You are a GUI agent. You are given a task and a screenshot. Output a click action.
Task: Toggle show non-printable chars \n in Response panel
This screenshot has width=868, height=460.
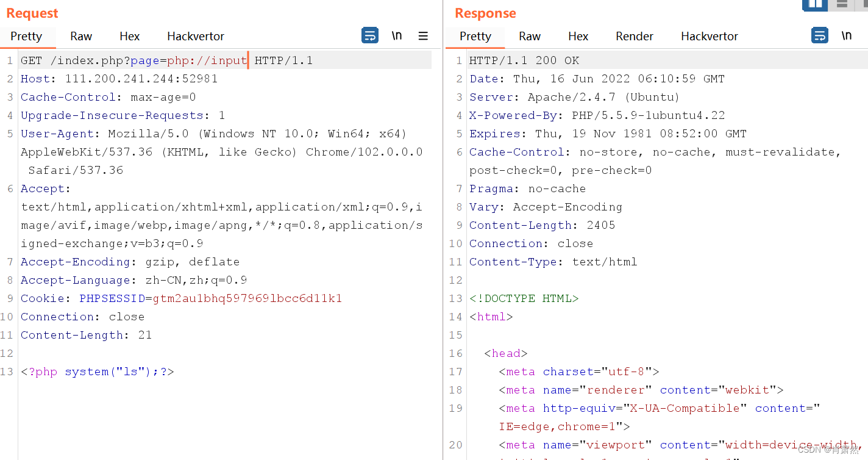click(847, 35)
